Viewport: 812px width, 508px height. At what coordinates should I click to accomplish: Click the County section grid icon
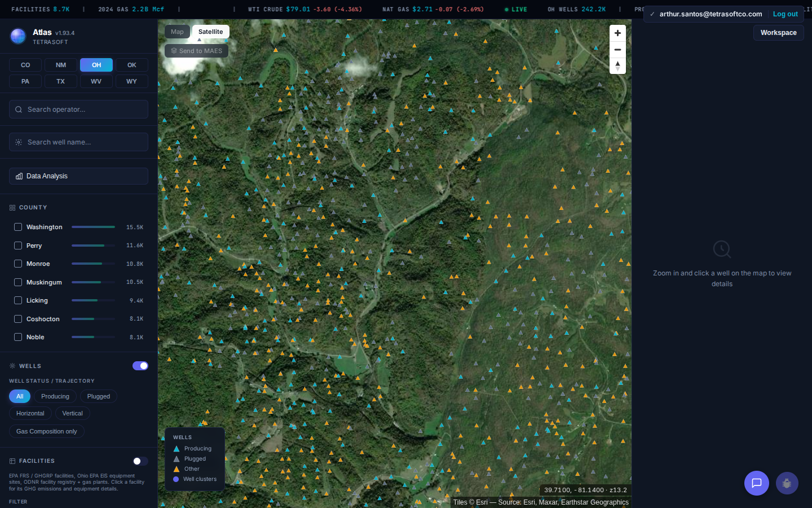point(12,208)
